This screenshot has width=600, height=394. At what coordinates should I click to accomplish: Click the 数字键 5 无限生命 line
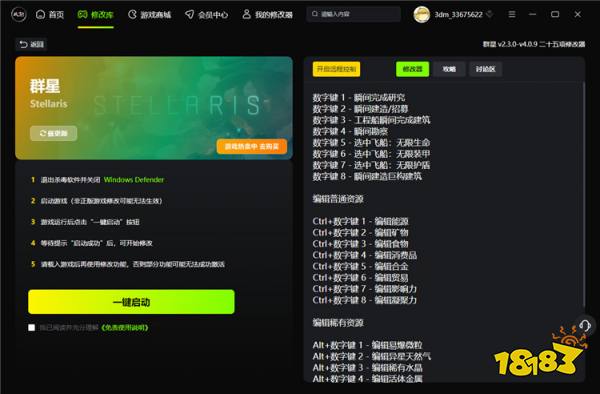point(371,143)
